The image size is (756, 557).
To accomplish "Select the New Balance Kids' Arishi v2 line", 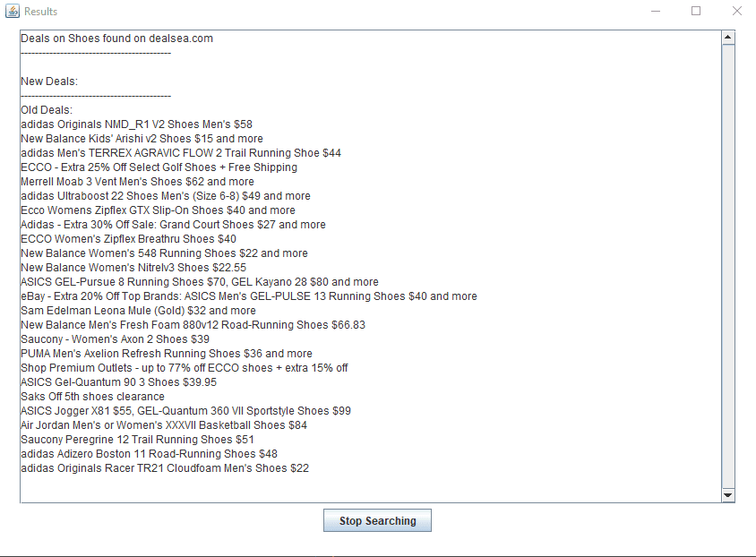I will [142, 139].
